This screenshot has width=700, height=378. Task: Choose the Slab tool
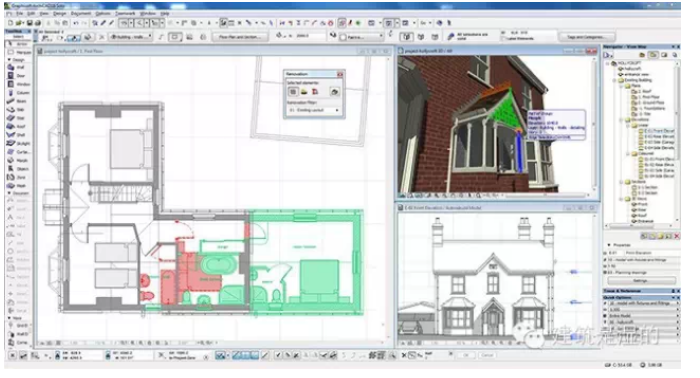[x=18, y=110]
